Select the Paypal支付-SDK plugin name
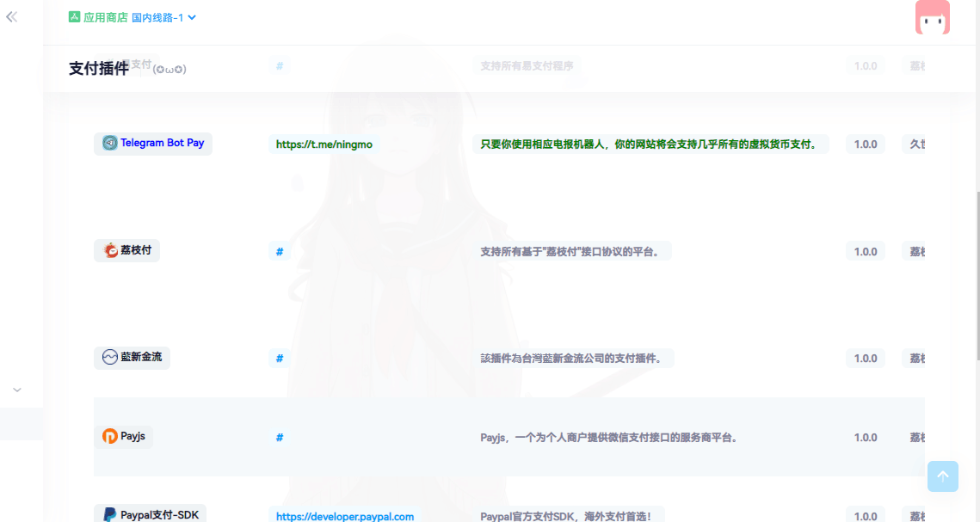Viewport: 980px width, 522px height. pos(159,515)
